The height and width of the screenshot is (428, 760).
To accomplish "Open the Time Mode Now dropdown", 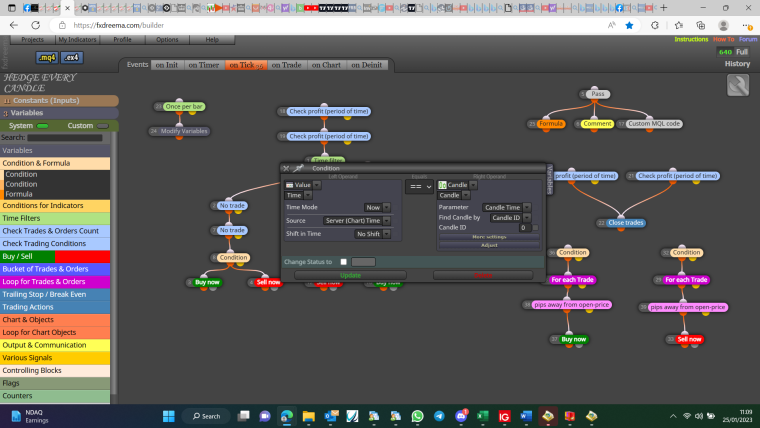I will tap(377, 207).
